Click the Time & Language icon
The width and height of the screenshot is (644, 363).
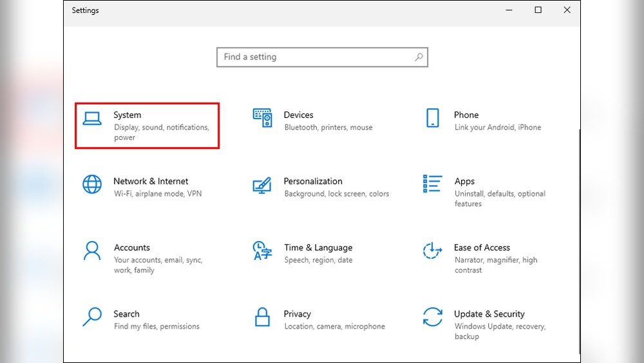pos(262,251)
